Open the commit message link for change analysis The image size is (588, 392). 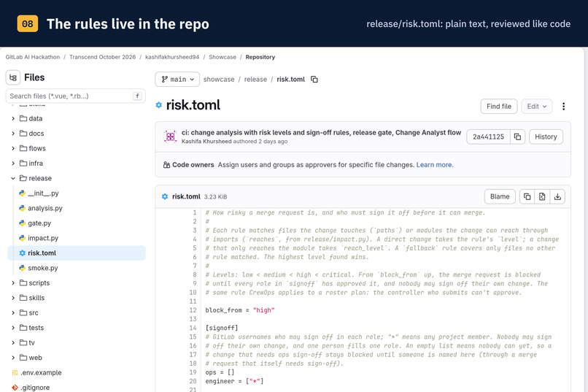coord(322,132)
